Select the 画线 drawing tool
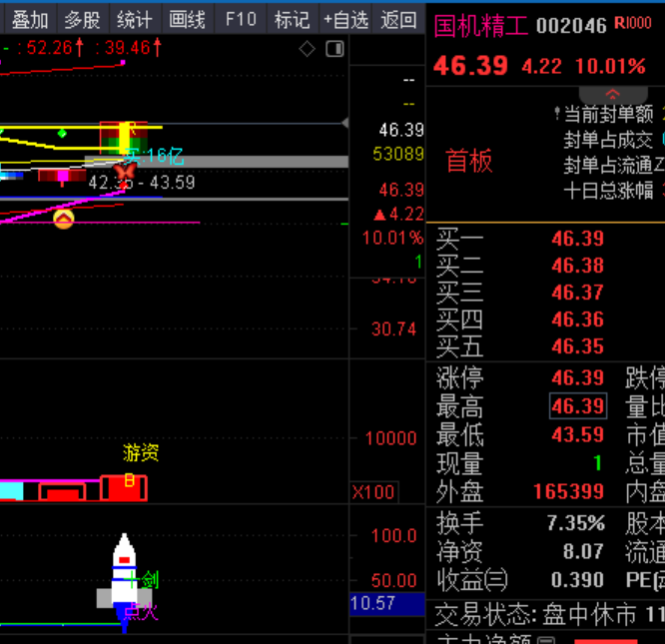Screen dimensions: 665x644 188,20
